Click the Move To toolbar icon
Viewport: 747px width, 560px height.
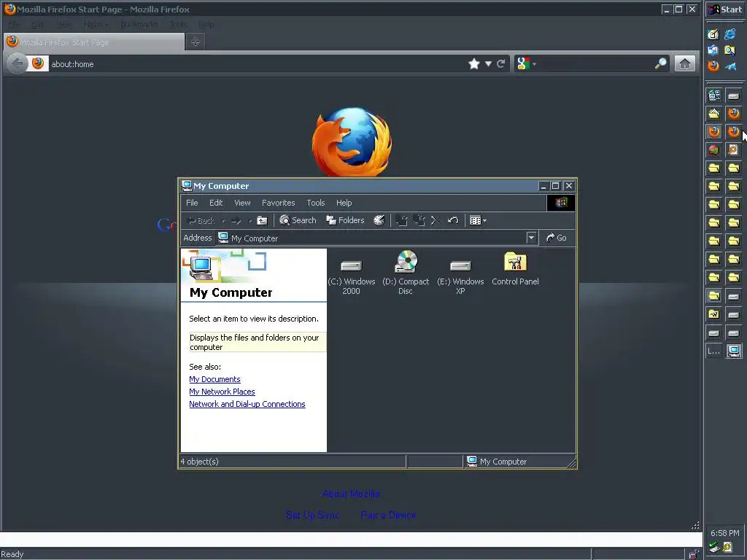click(x=402, y=220)
